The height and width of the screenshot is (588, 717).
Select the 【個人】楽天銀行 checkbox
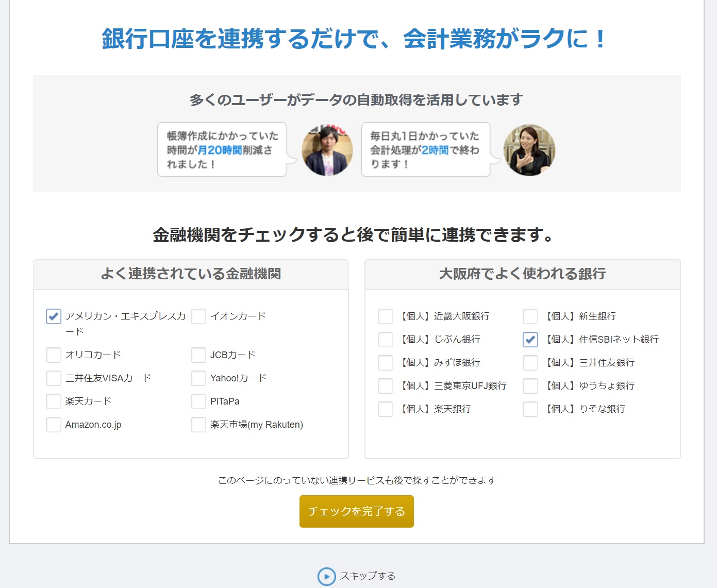coord(386,409)
